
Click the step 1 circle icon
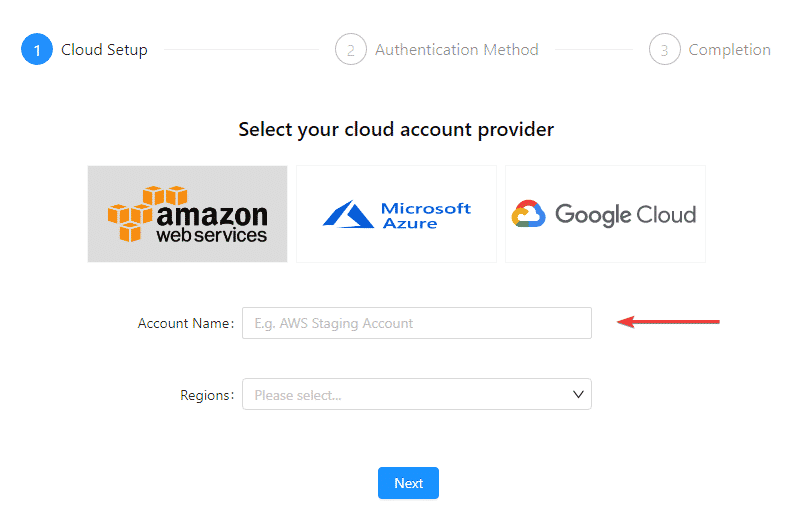click(37, 49)
